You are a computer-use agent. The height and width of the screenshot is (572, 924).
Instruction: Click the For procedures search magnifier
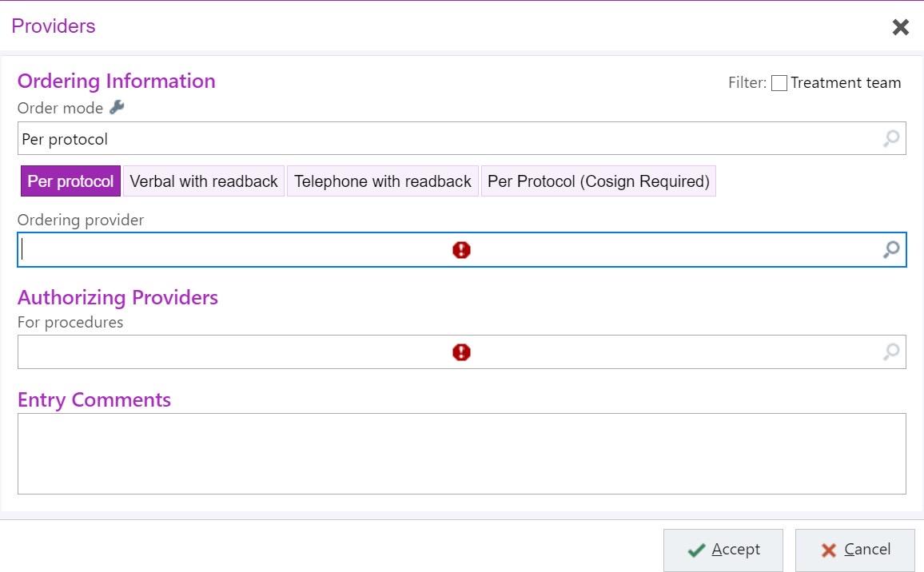tap(890, 352)
